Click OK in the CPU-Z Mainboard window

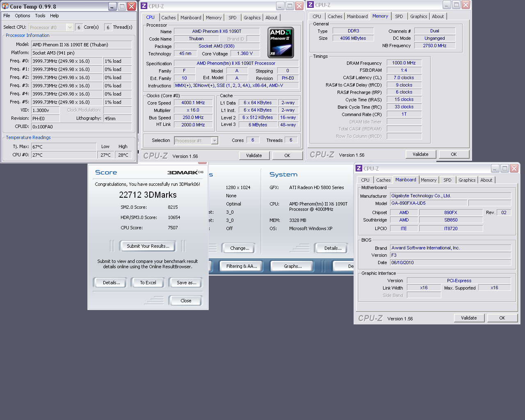coord(502,318)
